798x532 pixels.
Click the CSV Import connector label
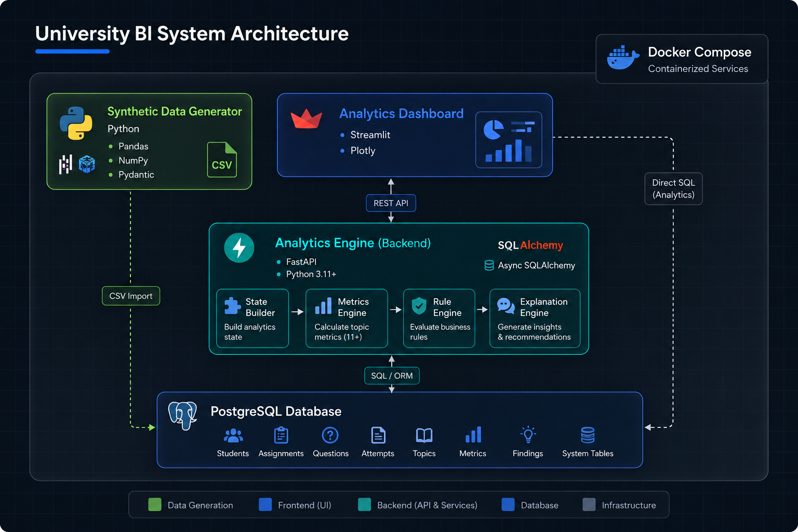coord(131,296)
